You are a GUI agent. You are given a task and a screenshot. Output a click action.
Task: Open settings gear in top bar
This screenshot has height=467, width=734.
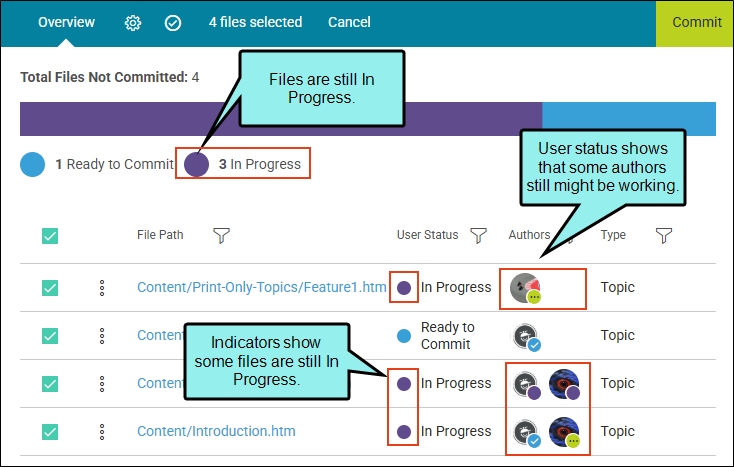[133, 22]
